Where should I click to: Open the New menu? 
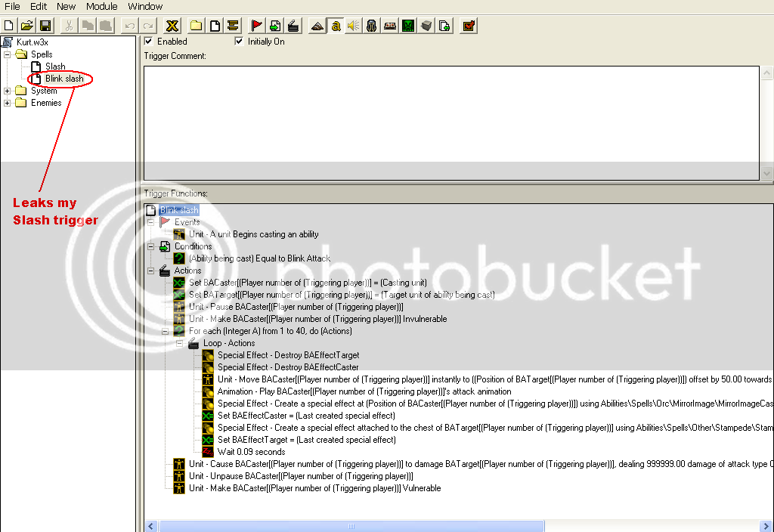66,6
